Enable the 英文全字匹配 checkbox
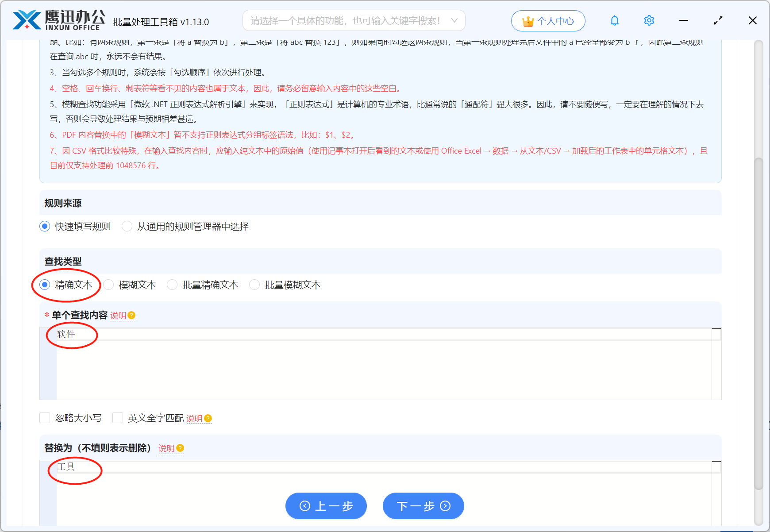Screen dimensions: 770x532 (x=117, y=417)
